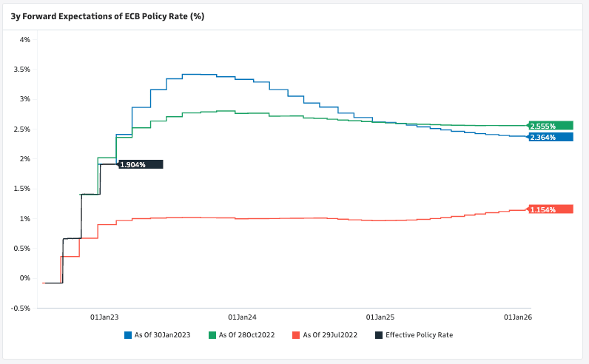Select the 01Jan24 x-axis date label

pyautogui.click(x=243, y=317)
